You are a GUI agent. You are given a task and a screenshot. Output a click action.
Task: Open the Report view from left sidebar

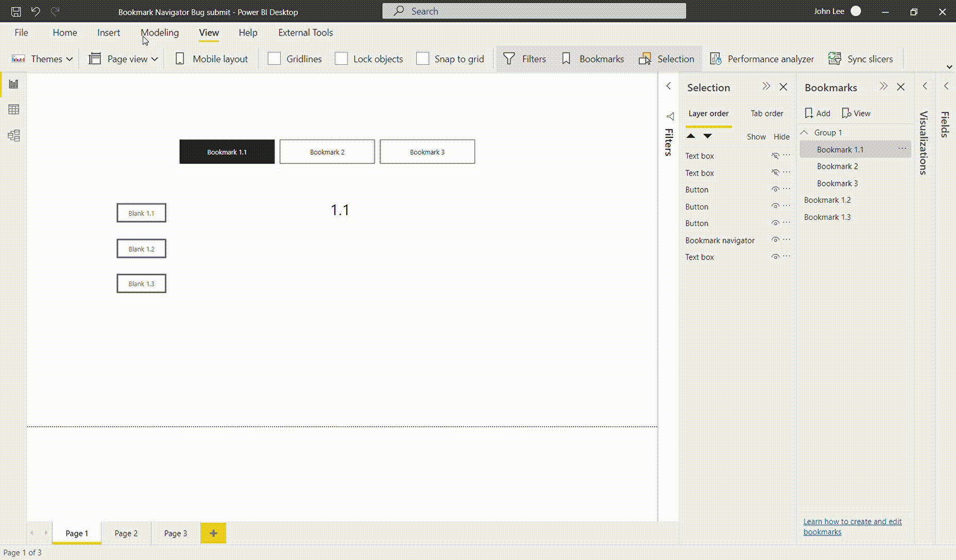coord(14,84)
